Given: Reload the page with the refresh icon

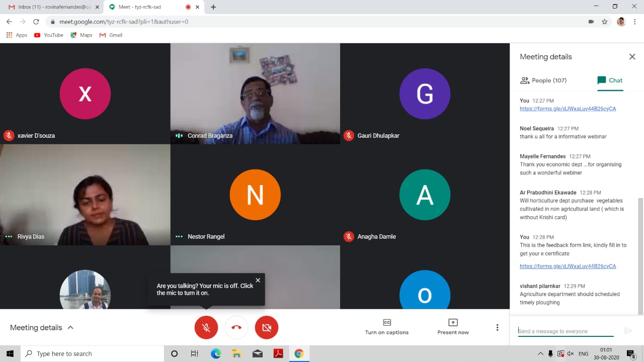Looking at the screenshot, I should click(x=36, y=22).
